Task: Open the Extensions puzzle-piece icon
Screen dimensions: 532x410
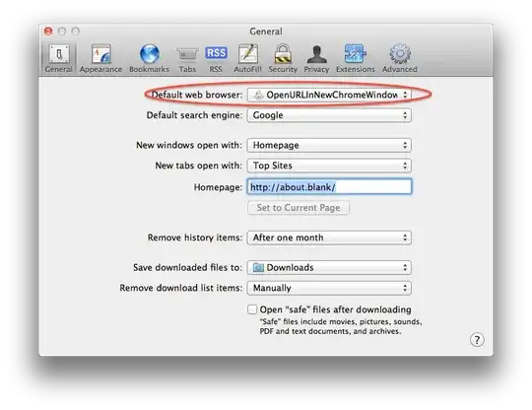Action: [356, 53]
